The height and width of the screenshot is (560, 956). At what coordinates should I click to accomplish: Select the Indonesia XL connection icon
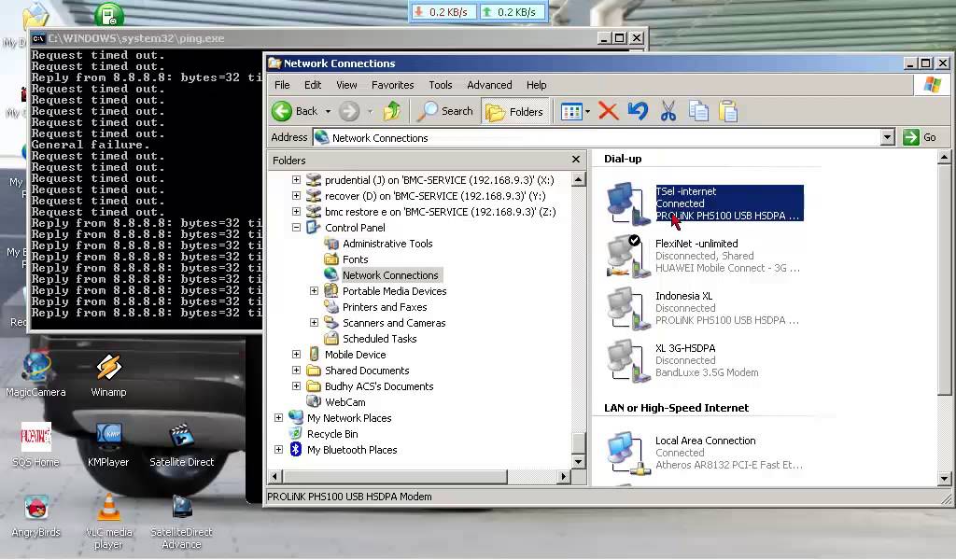[x=628, y=308]
